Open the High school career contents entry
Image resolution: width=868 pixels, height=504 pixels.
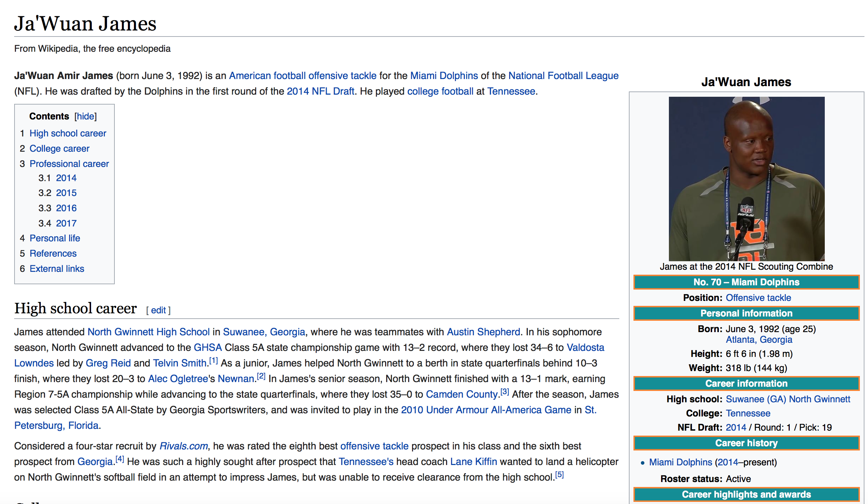(x=68, y=133)
